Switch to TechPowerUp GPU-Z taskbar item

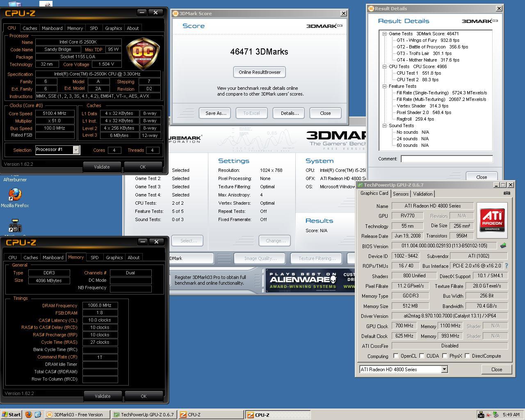pos(144,415)
